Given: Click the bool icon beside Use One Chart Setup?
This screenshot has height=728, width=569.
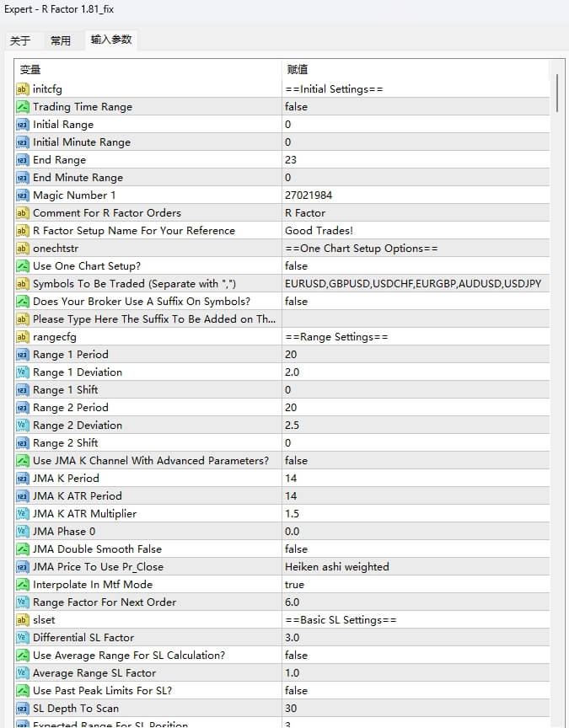Looking at the screenshot, I should (x=22, y=266).
